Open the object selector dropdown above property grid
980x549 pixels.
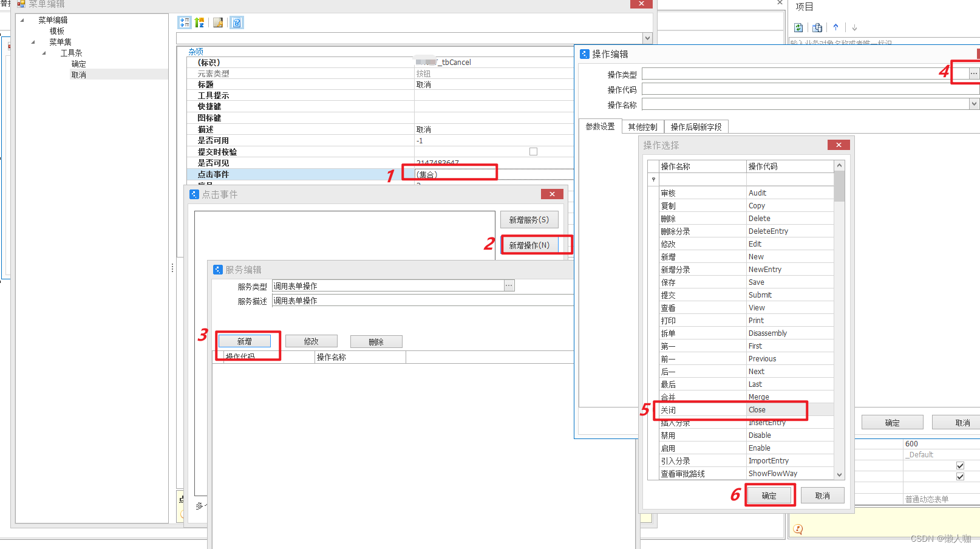(x=647, y=38)
